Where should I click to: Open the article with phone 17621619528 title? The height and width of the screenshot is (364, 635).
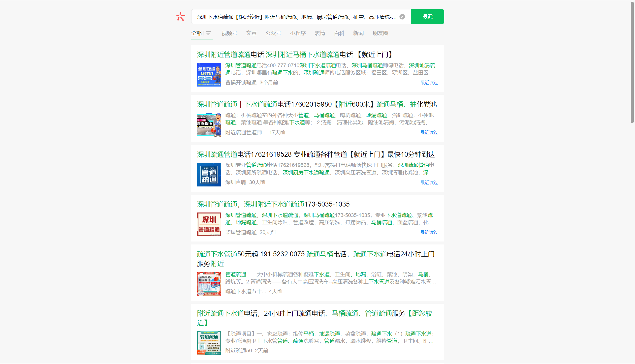(x=316, y=154)
